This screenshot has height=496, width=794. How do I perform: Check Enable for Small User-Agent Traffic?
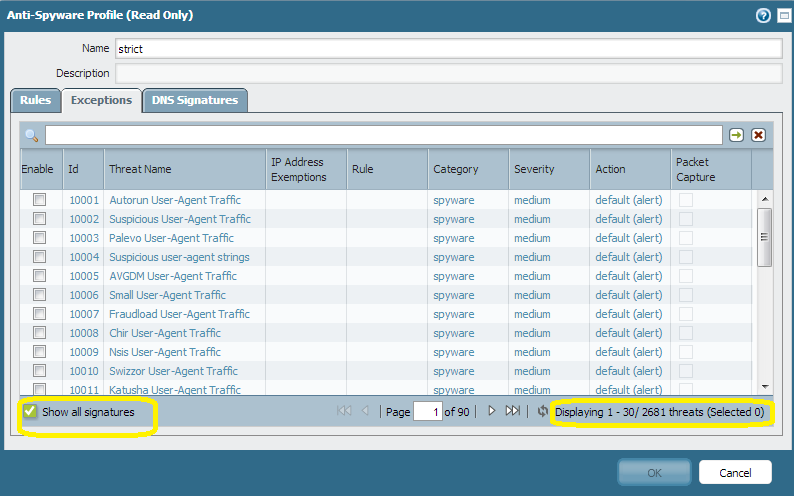coord(39,295)
